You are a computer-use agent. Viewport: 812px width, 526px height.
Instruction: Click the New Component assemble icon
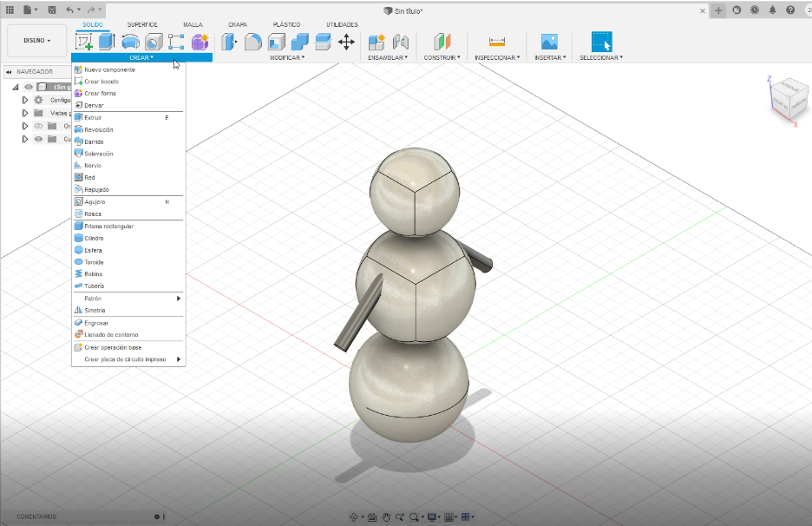tap(377, 42)
